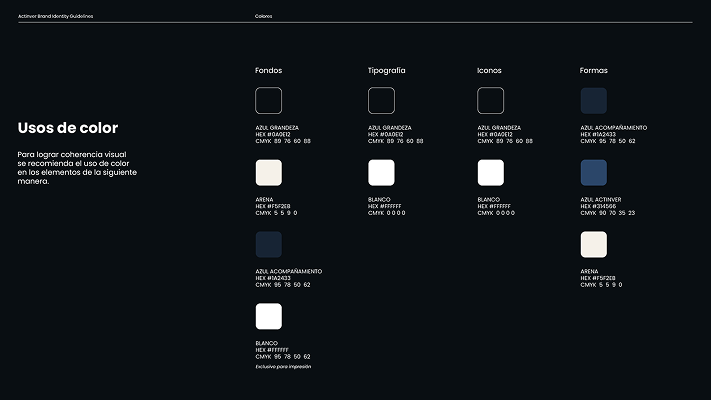The height and width of the screenshot is (400, 711).
Task: Click the Colores section label in header
Action: pos(264,17)
